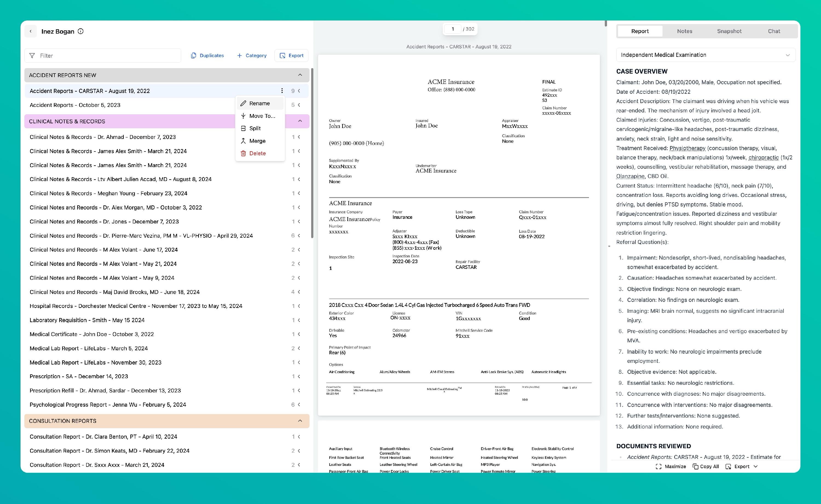Open the Chat tab
This screenshot has height=504, width=821.
coord(774,31)
